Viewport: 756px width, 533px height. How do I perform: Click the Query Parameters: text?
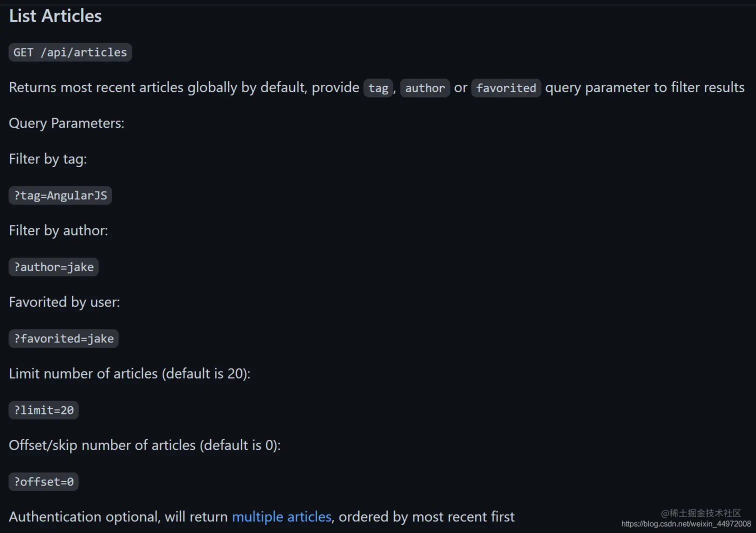(x=66, y=123)
